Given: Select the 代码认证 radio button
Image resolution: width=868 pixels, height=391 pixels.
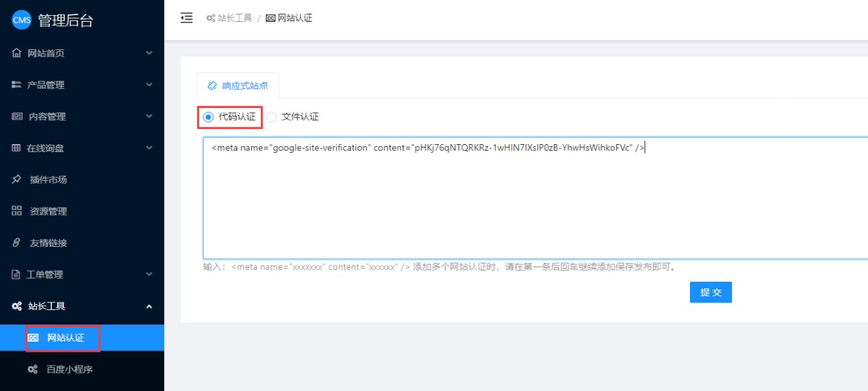Looking at the screenshot, I should (208, 117).
